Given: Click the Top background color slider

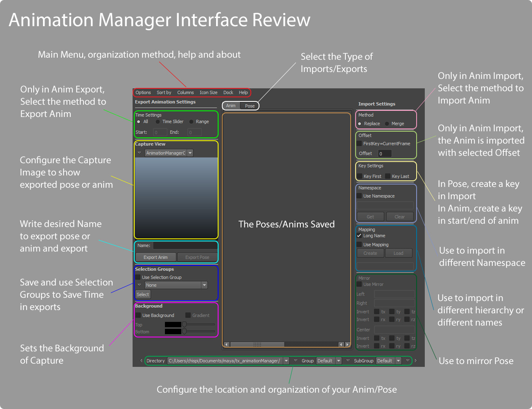Looking at the screenshot, I should tap(198, 324).
